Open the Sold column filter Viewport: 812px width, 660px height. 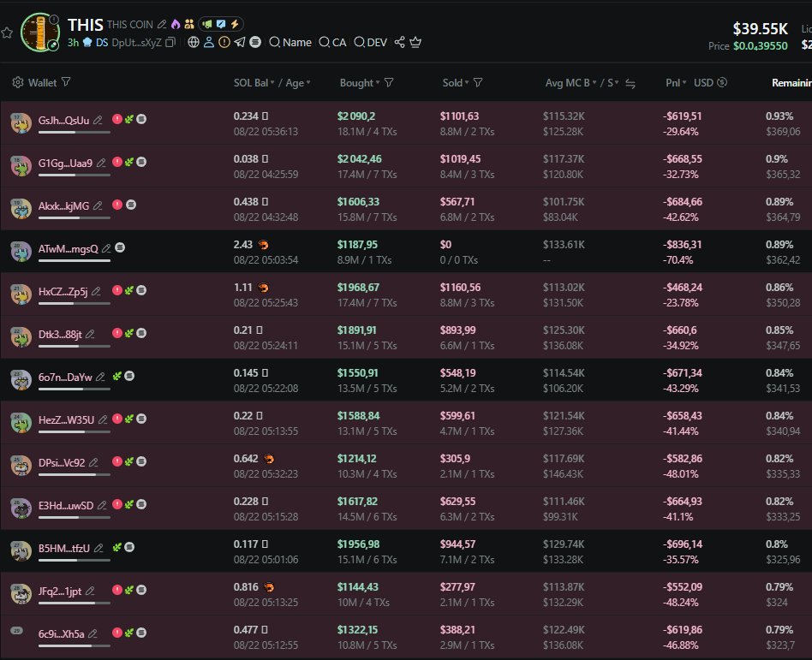478,82
